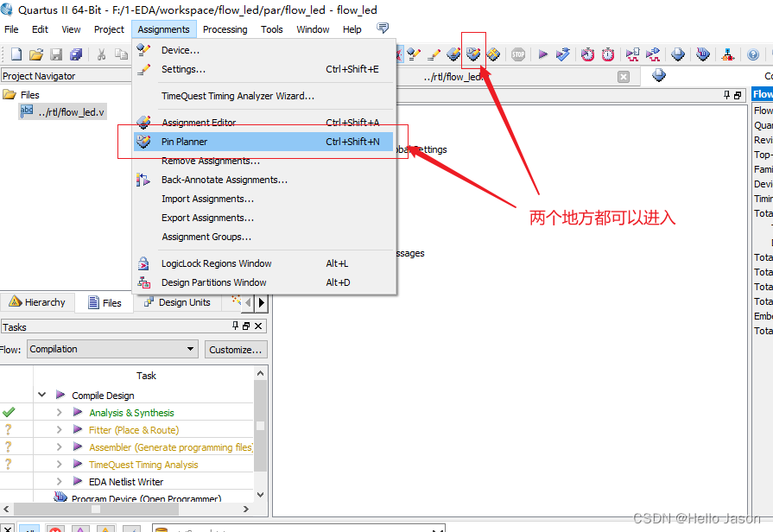The width and height of the screenshot is (773, 532).
Task: Open Device settings from the toolbar icon
Action: tap(414, 54)
